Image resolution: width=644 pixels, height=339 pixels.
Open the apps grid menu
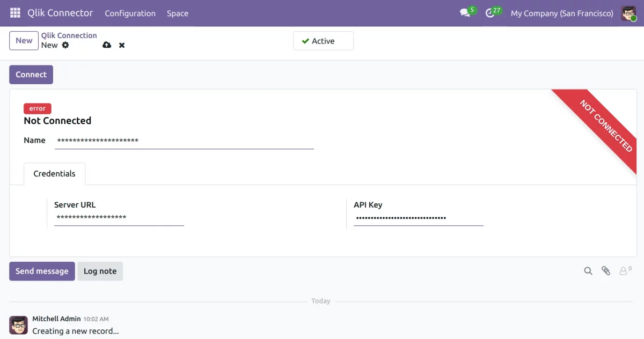click(15, 13)
